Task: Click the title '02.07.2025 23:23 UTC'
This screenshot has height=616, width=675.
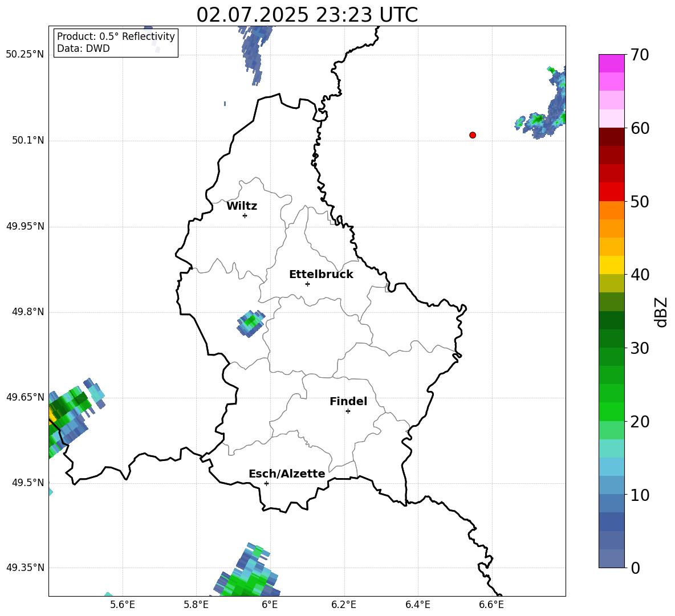Action: pyautogui.click(x=307, y=15)
